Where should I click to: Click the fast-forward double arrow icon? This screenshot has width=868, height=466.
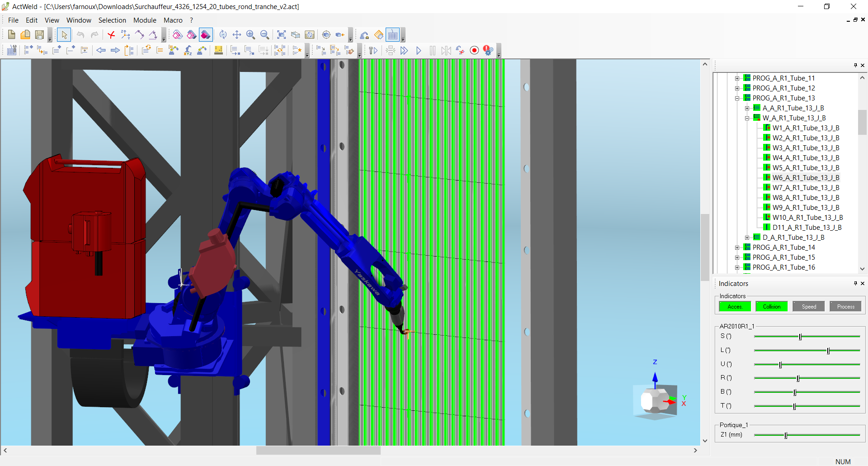click(404, 51)
